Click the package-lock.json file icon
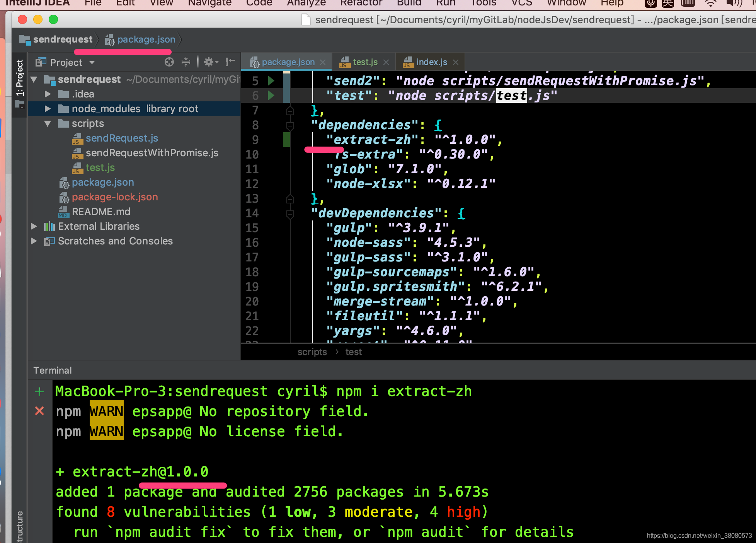Image resolution: width=756 pixels, height=543 pixels. [x=64, y=197]
